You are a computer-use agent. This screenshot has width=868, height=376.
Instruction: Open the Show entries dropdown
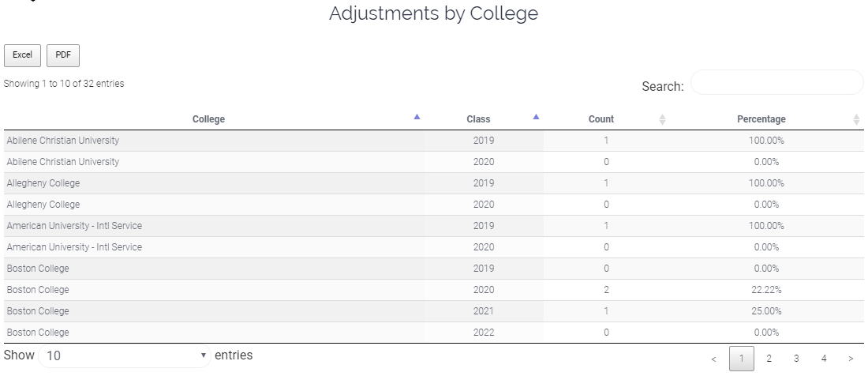click(x=125, y=355)
